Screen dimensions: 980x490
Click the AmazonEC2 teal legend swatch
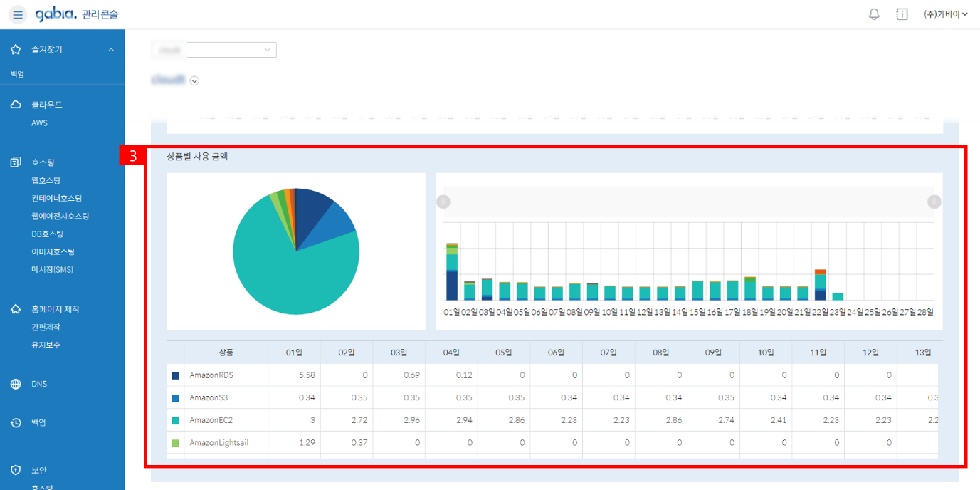(176, 421)
